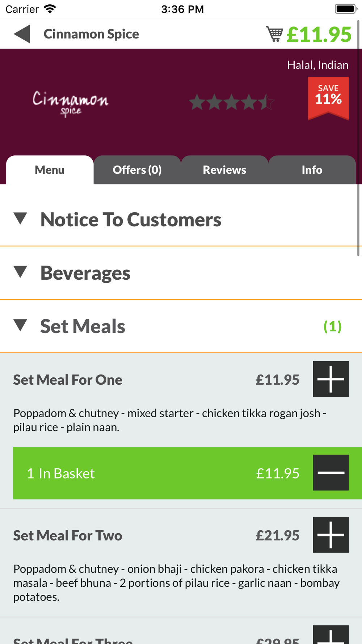Switch to the Menu tab
Screen dimensions: 362x644
50,170
